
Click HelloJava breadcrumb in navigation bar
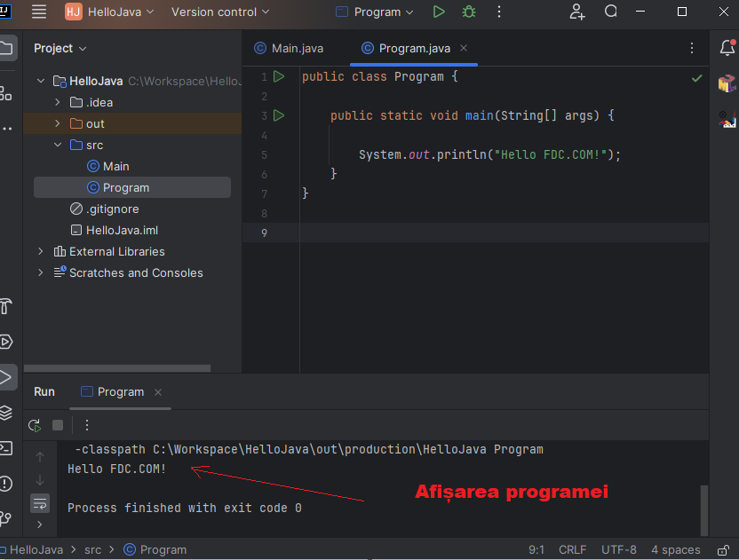tap(32, 549)
